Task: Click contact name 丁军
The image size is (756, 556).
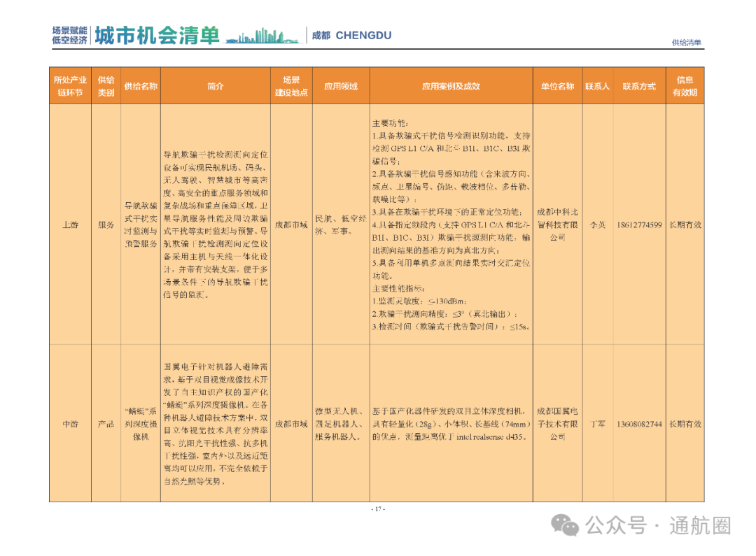Action: (597, 424)
